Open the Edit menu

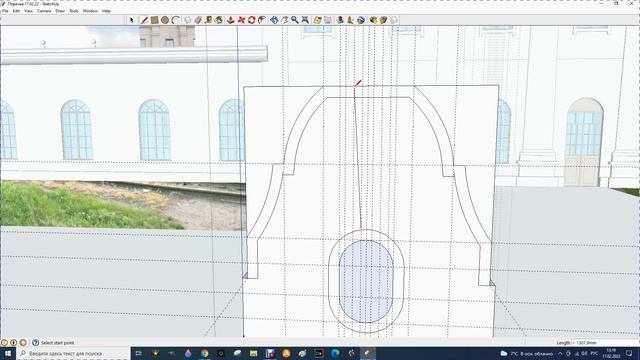tap(16, 11)
